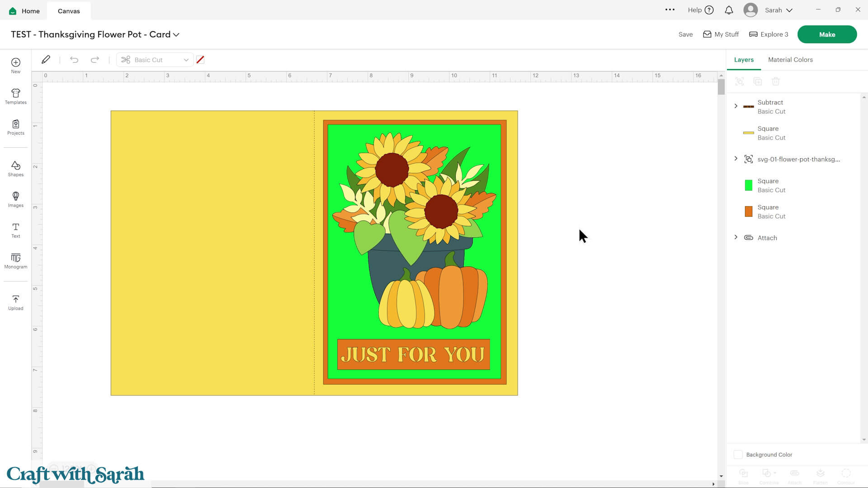Expand the Attach layer group

click(x=736, y=237)
